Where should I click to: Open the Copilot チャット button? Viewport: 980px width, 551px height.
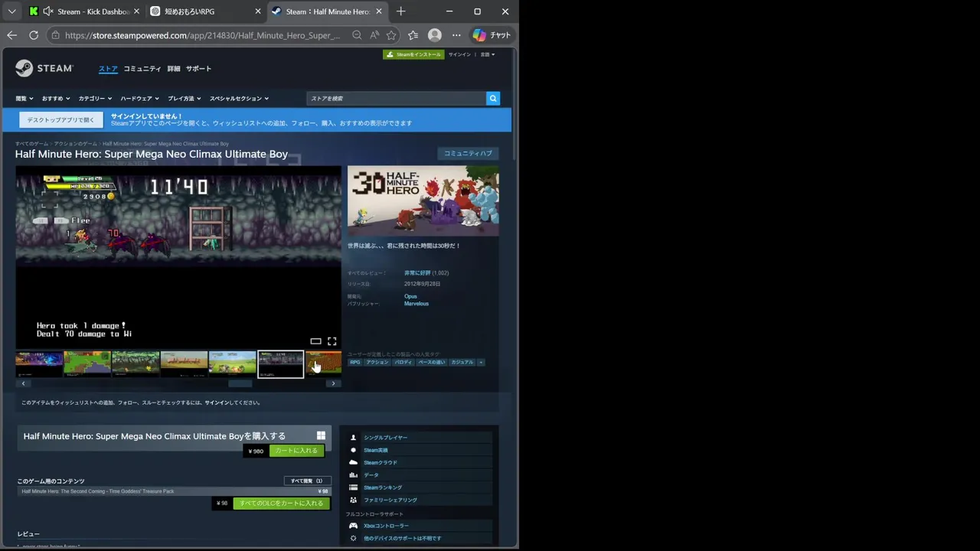coord(492,35)
